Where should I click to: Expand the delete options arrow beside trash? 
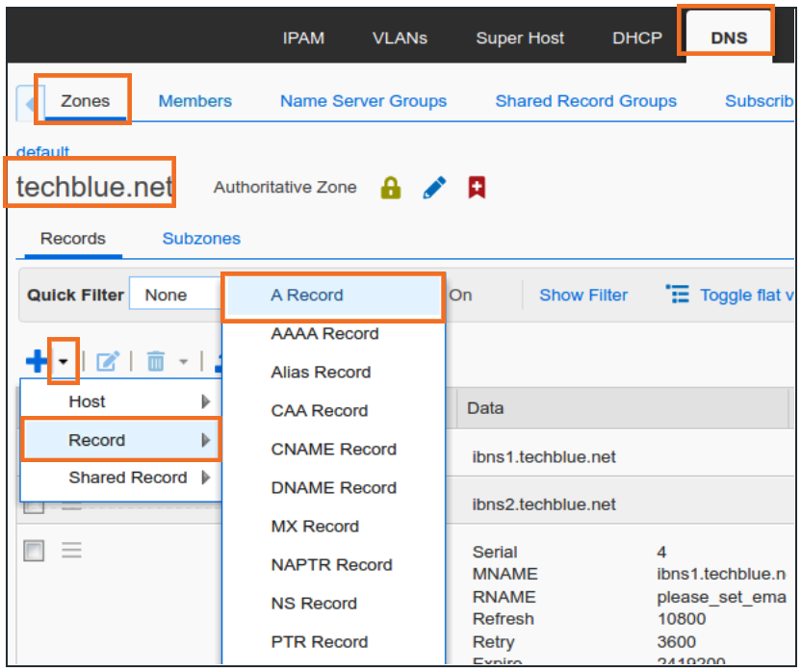coord(183,362)
